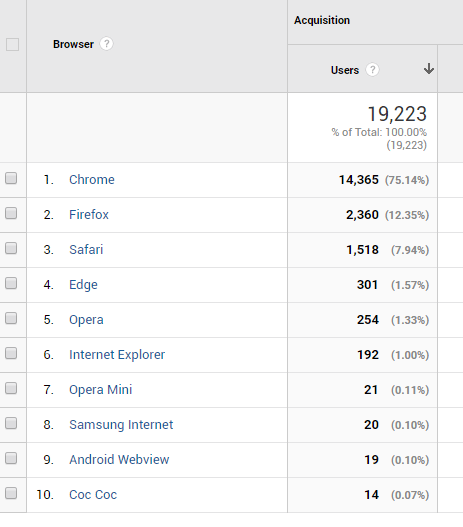This screenshot has width=463, height=527.
Task: Click the Opera percentage (1.33%)
Action: click(x=410, y=320)
